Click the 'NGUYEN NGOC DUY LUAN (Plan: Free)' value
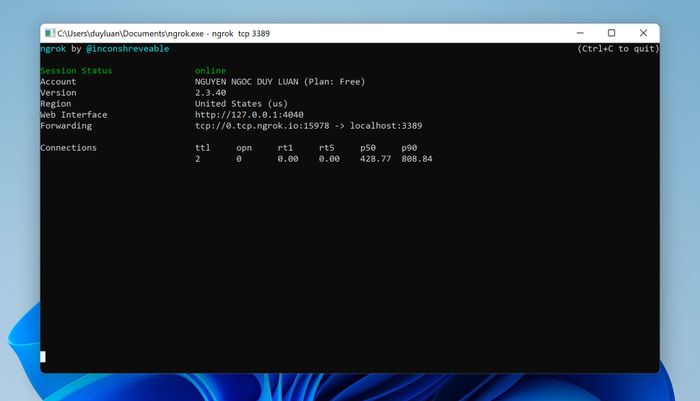700x401 pixels. point(280,82)
